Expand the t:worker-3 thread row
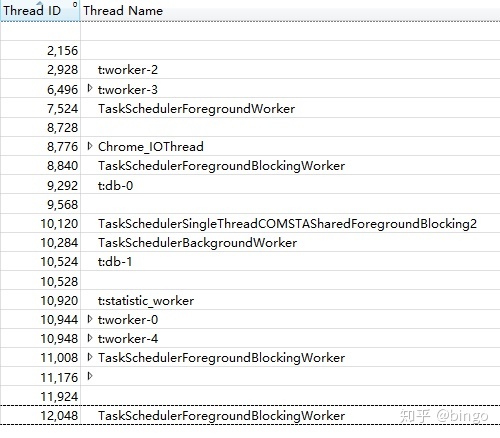Screen dimensions: 500x438 pyautogui.click(x=90, y=88)
